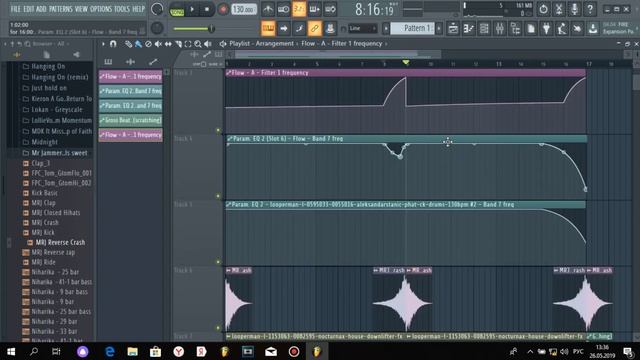Screen dimensions: 640x360
Task: Click arrow right of Pattern 1
Action: coord(439,28)
